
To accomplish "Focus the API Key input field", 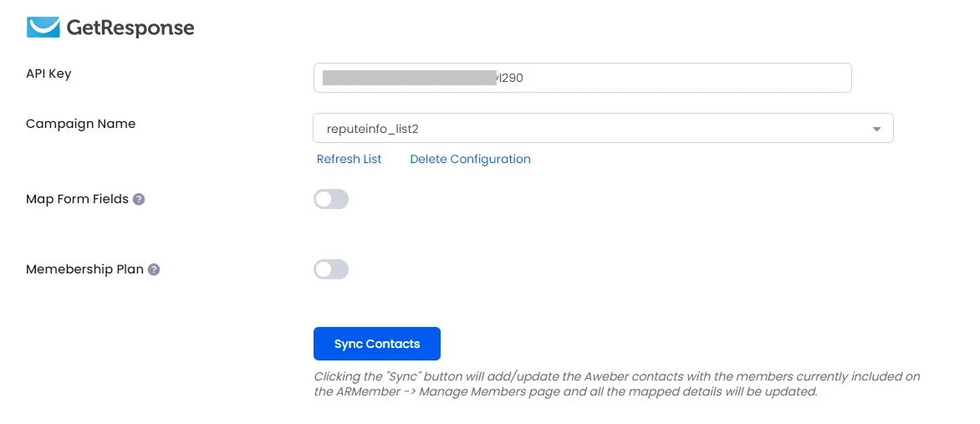I will tap(583, 78).
